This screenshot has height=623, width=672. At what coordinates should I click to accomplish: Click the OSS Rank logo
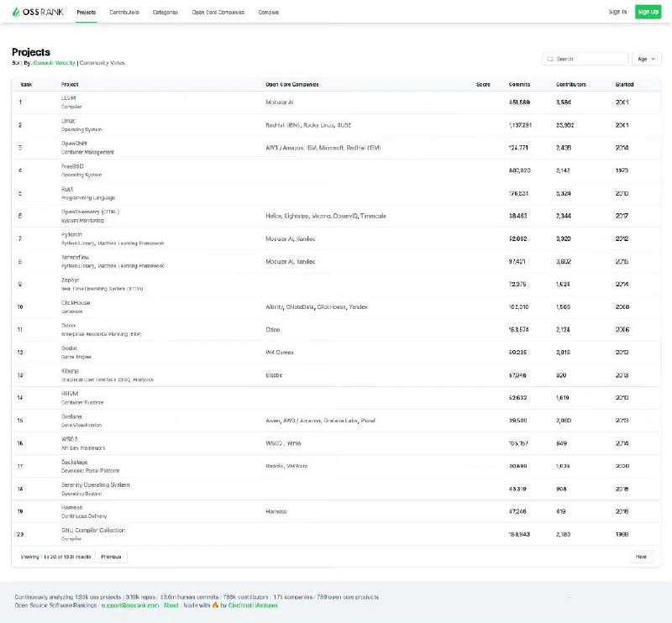39,12
